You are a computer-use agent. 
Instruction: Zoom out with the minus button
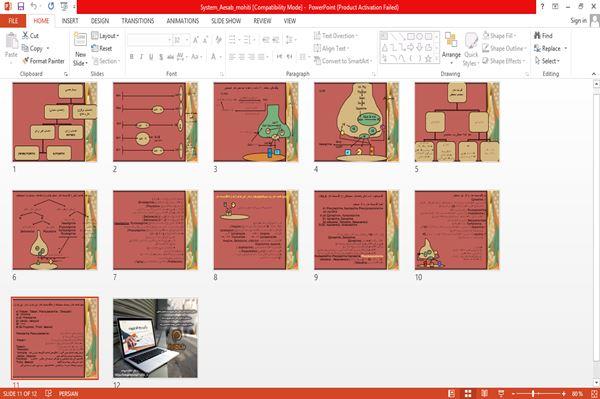coord(514,393)
